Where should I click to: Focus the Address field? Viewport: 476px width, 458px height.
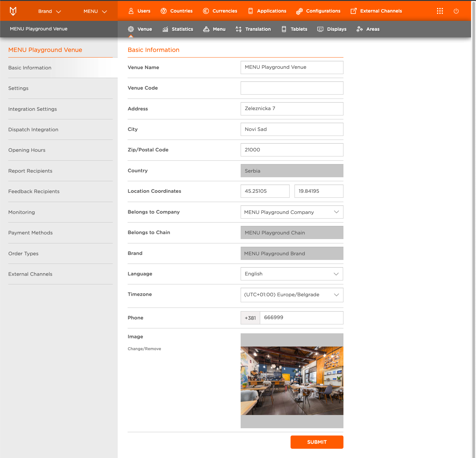click(292, 109)
